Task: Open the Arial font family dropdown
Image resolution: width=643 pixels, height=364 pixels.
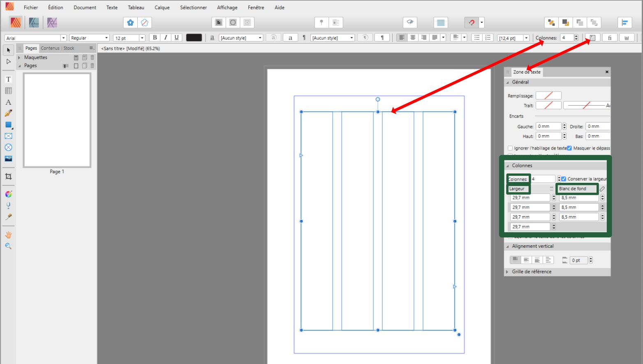Action: [x=63, y=38]
